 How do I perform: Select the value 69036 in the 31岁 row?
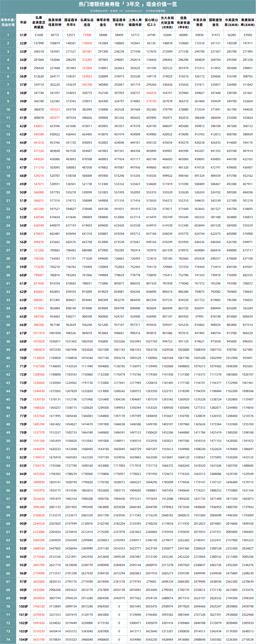[200, 35]
